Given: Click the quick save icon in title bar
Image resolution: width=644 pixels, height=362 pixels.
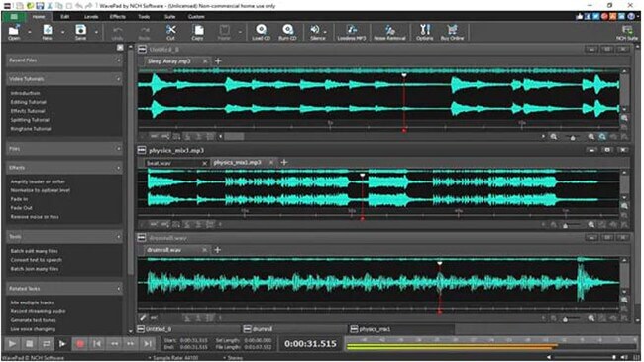Looking at the screenshot, I should pyautogui.click(x=40, y=6).
